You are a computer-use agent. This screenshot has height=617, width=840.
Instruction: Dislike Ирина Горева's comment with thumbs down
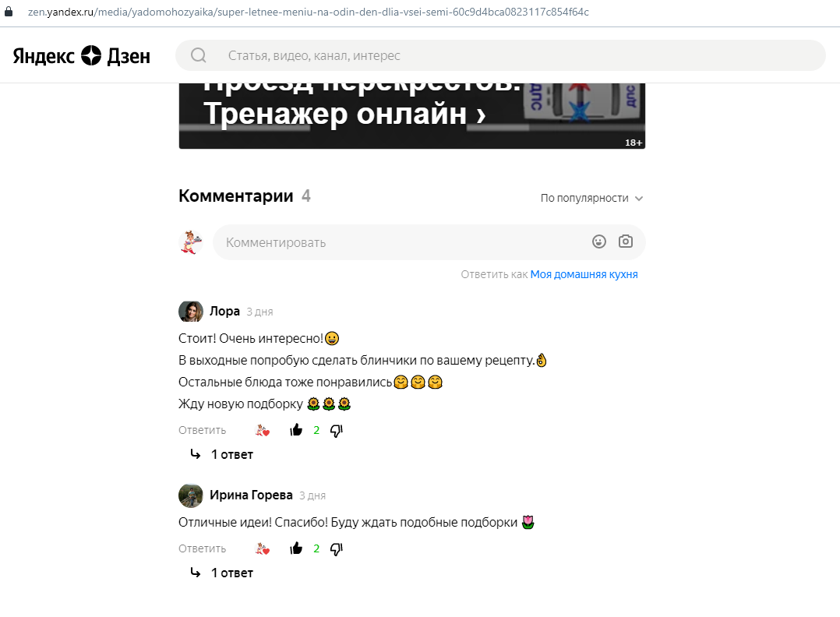(337, 549)
